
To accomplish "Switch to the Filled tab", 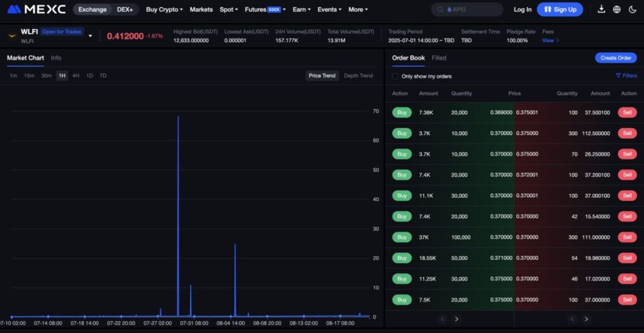I will 439,58.
